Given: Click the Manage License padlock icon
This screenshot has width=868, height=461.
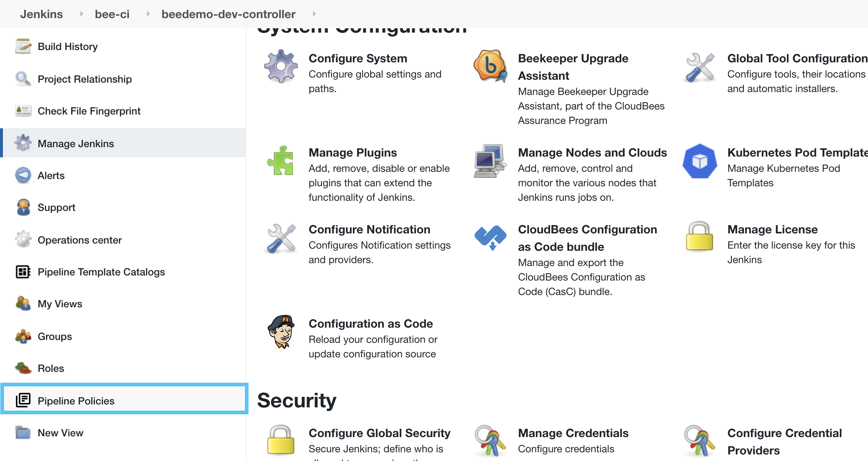Looking at the screenshot, I should click(x=700, y=237).
